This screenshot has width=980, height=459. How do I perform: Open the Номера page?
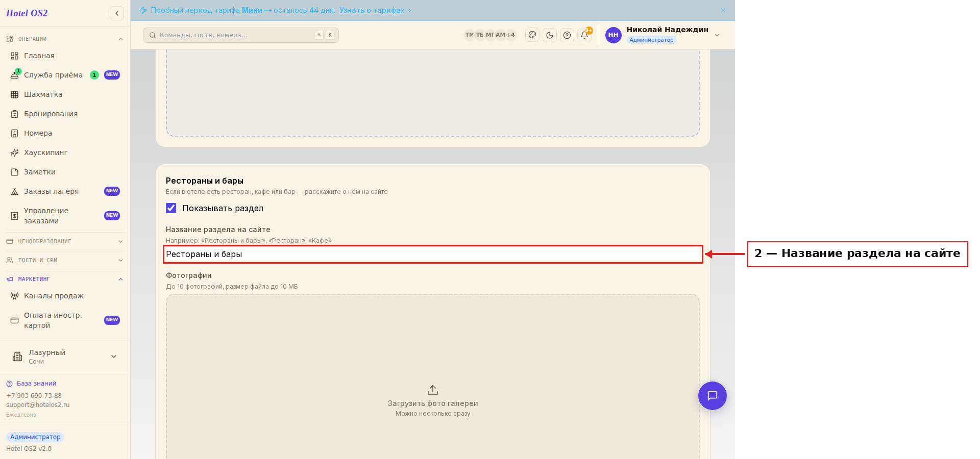(x=65, y=133)
